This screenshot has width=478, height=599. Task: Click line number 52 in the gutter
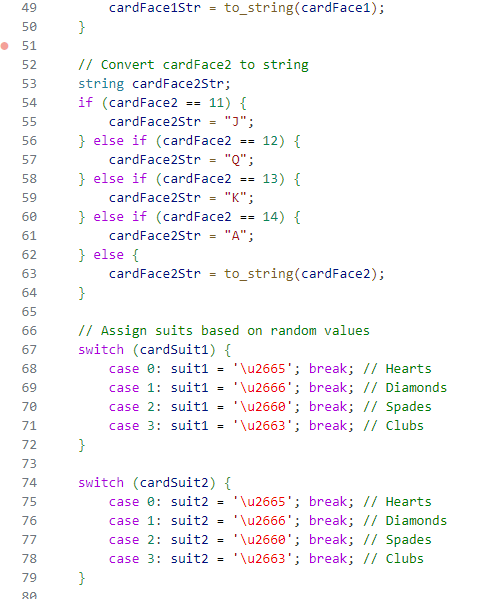coord(29,65)
